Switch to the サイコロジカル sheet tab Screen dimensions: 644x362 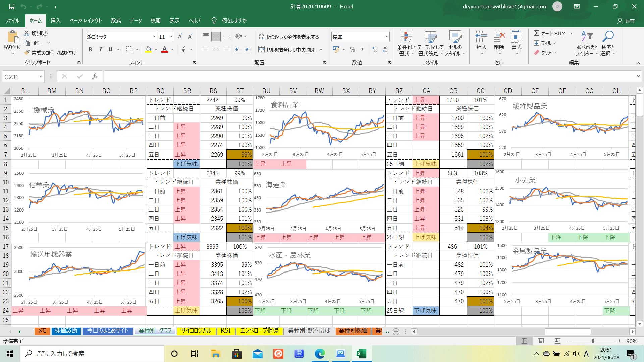[x=196, y=331]
